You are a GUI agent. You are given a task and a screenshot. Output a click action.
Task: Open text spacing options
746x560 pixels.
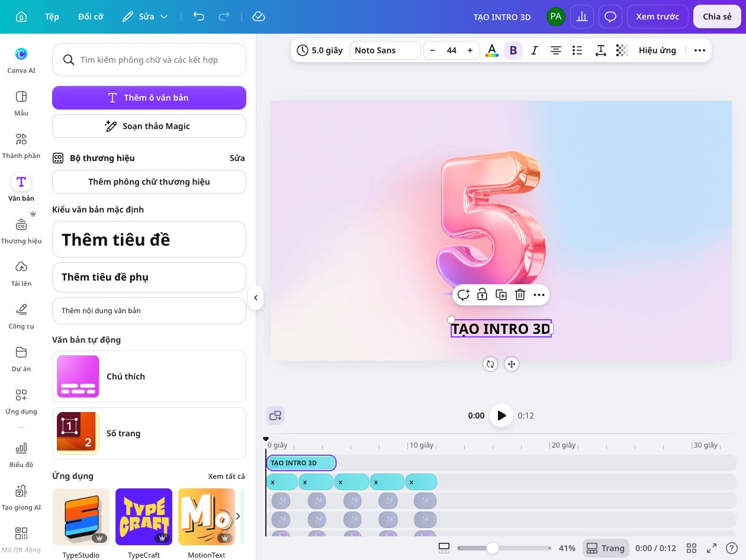pyautogui.click(x=601, y=50)
